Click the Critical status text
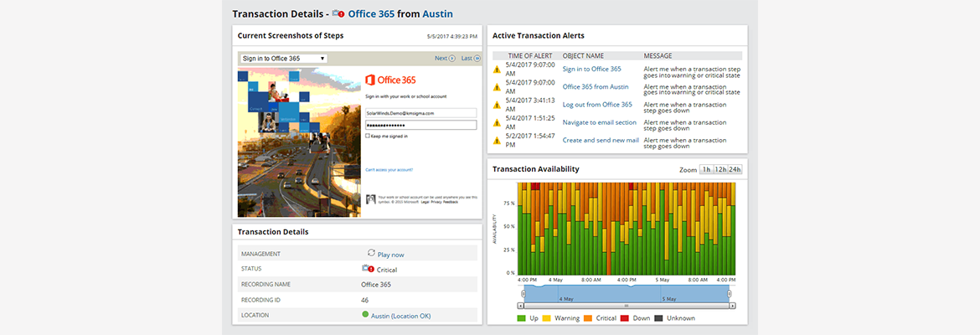Viewport: 980px width, 335px height. [x=387, y=270]
